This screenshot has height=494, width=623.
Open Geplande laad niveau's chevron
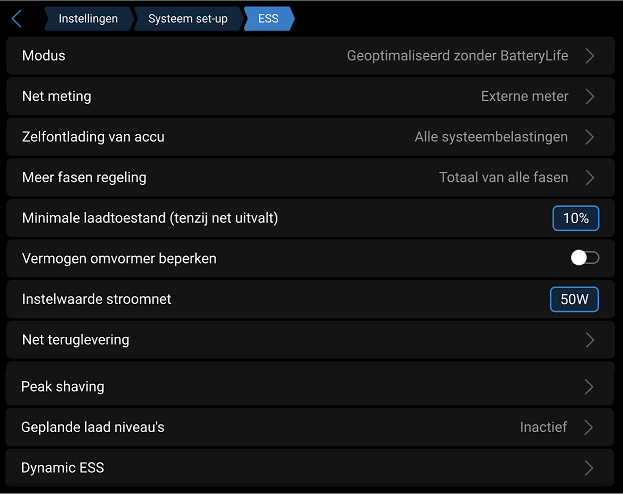point(590,427)
